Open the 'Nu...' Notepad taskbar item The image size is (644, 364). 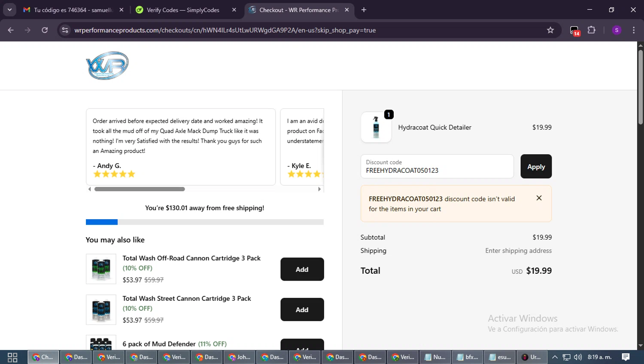point(435,357)
